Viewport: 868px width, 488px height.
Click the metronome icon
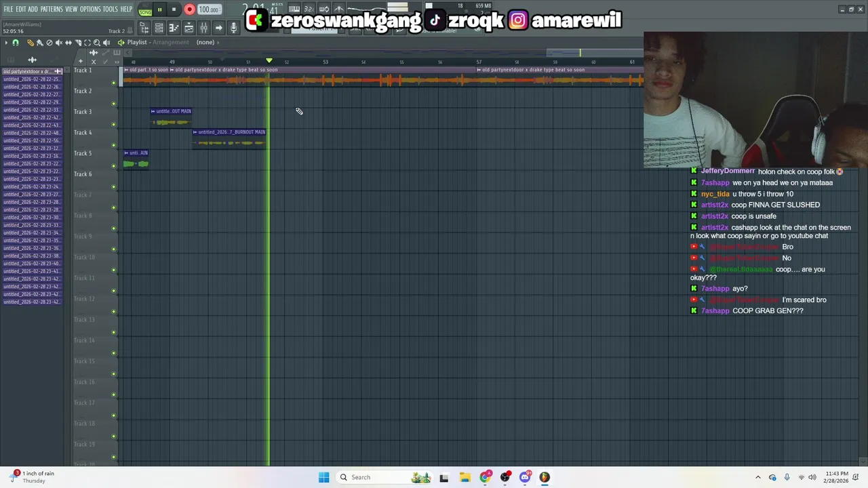coord(339,9)
